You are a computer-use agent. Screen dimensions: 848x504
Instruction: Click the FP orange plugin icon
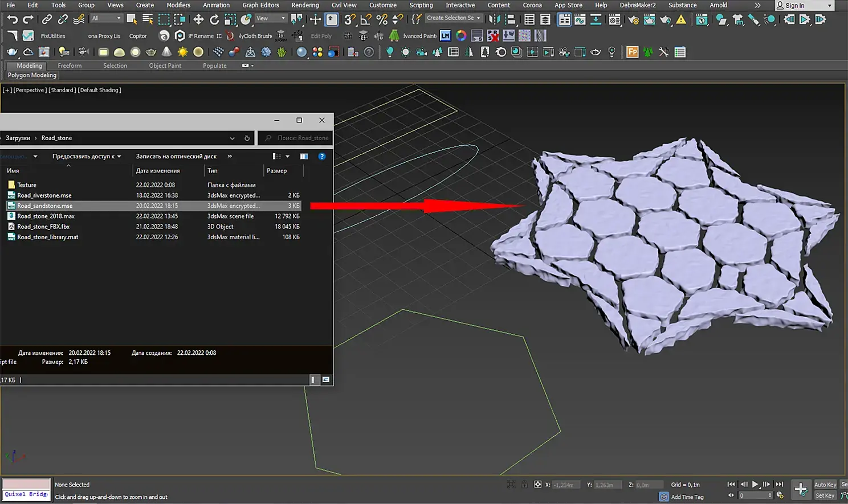click(632, 52)
